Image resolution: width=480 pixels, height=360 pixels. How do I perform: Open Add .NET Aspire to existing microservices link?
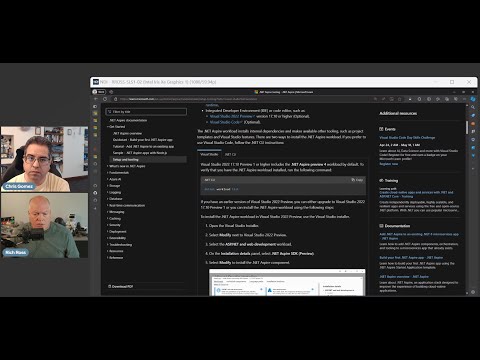point(419,236)
